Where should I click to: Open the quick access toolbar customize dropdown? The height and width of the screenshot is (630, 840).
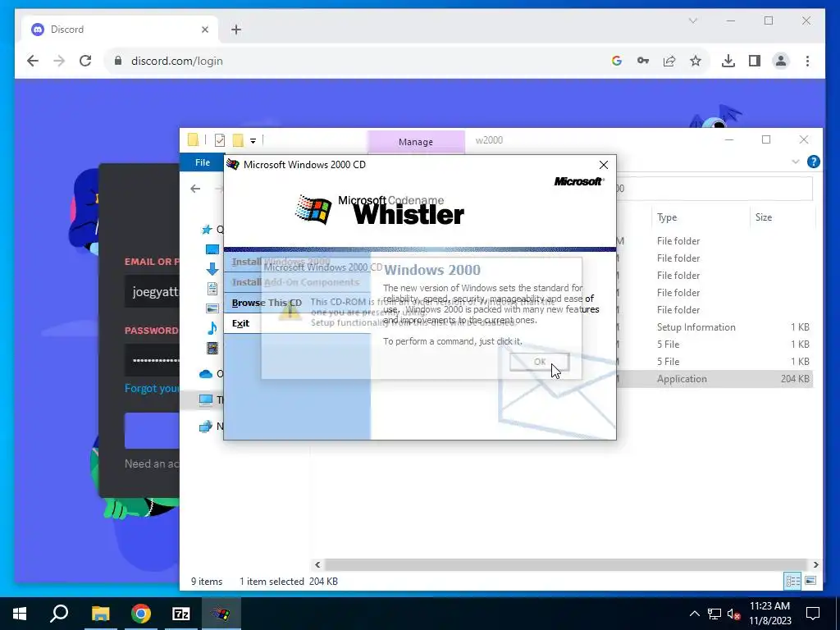tap(253, 141)
